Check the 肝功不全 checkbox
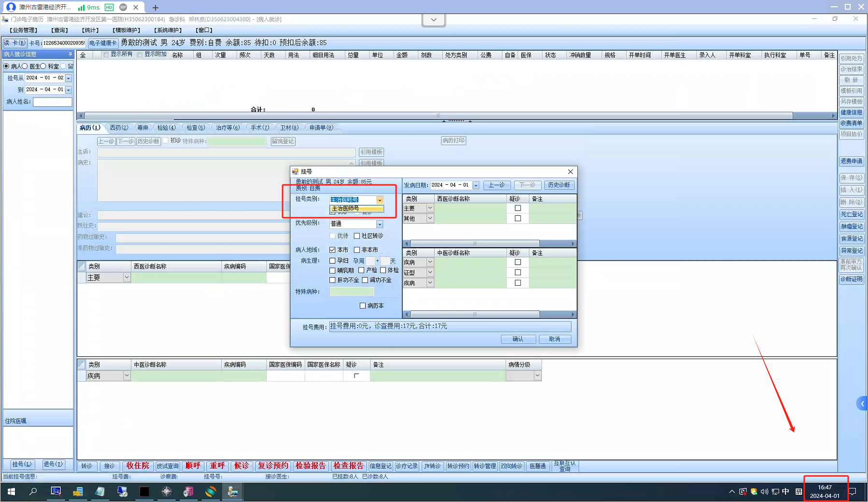 point(332,280)
